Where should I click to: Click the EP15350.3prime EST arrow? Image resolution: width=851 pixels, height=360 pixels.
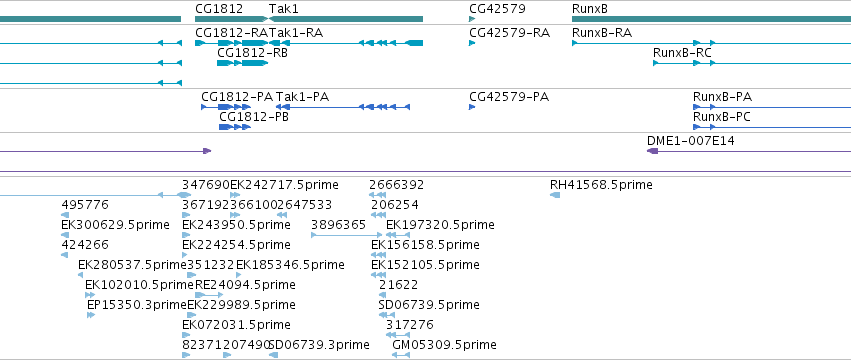click(x=91, y=315)
